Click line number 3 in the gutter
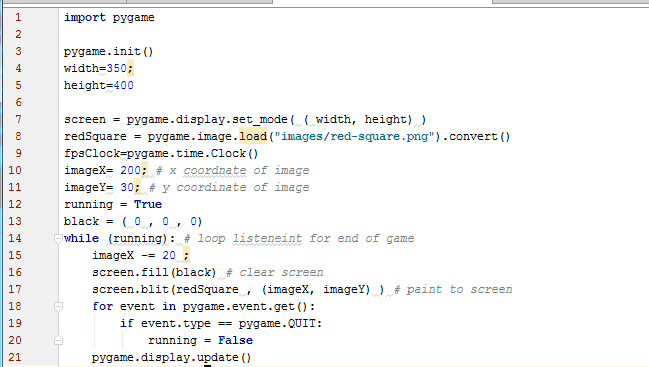This screenshot has width=649, height=367. pyautogui.click(x=18, y=51)
